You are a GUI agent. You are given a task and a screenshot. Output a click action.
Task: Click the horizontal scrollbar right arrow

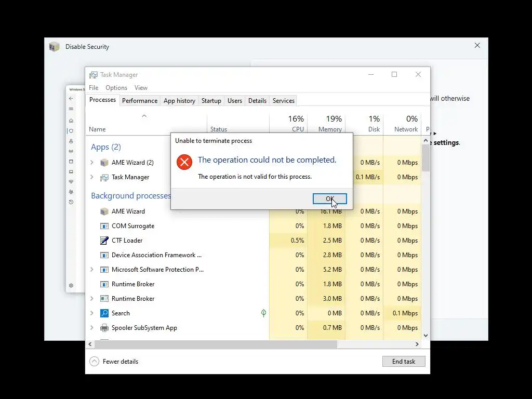417,344
